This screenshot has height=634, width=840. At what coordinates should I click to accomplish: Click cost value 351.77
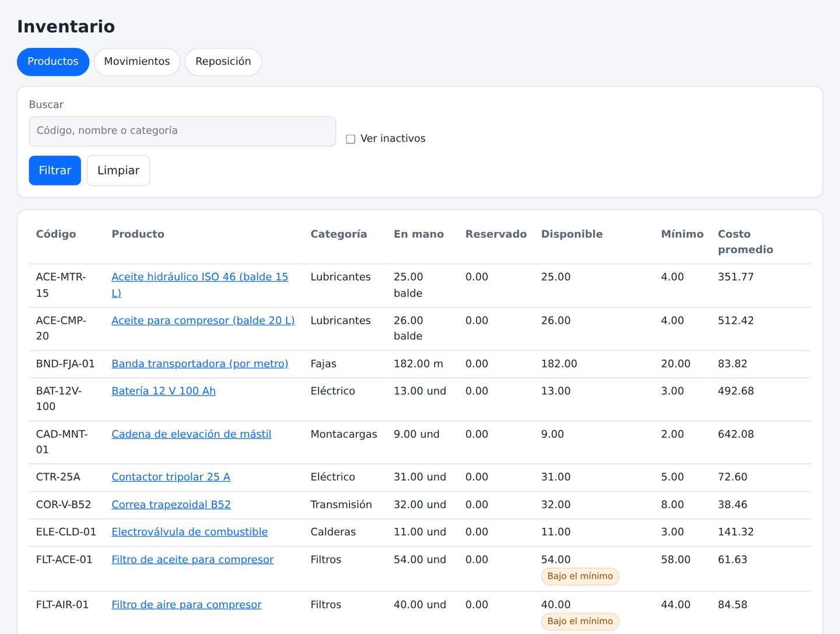pos(736,277)
